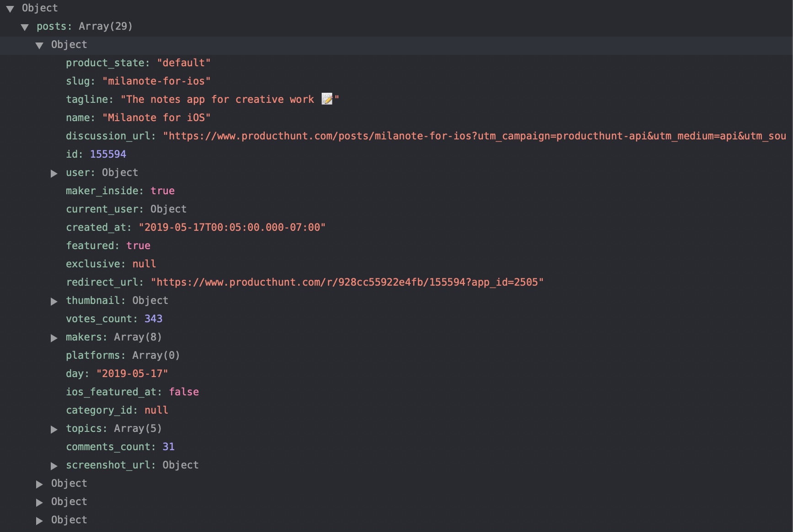Select the slug "milanote-for-ios" value

(156, 81)
